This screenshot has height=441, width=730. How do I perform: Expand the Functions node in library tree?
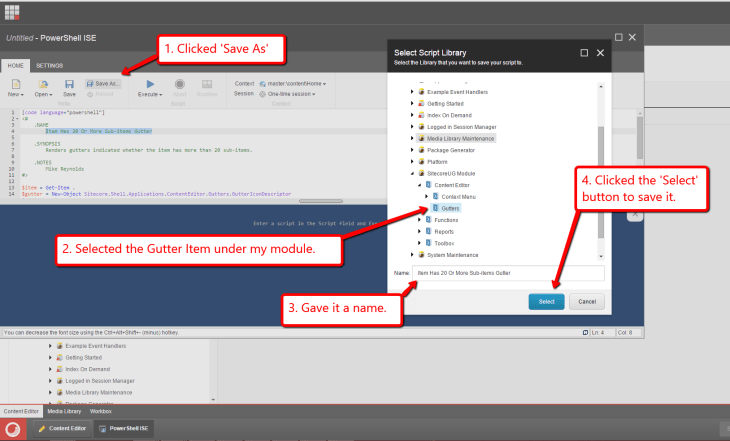420,219
